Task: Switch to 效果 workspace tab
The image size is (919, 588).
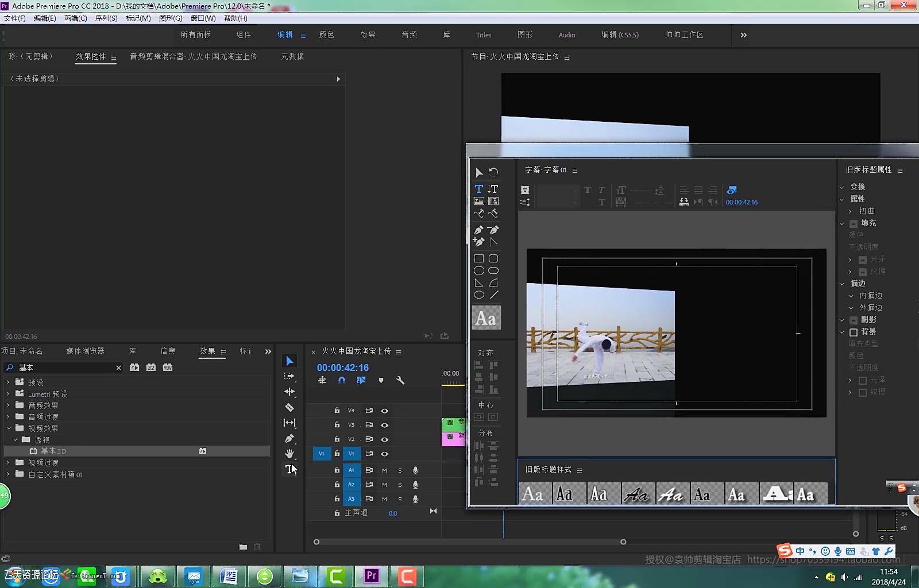Action: click(368, 35)
